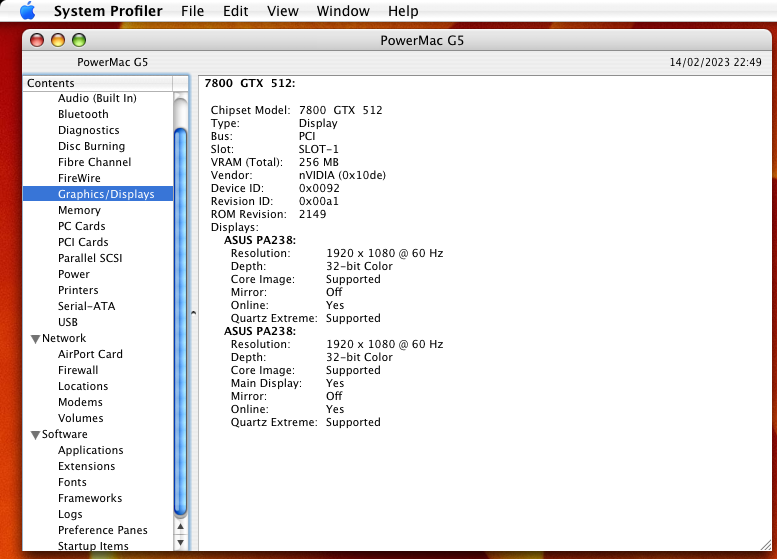
Task: Open the Apple menu
Action: pos(28,10)
